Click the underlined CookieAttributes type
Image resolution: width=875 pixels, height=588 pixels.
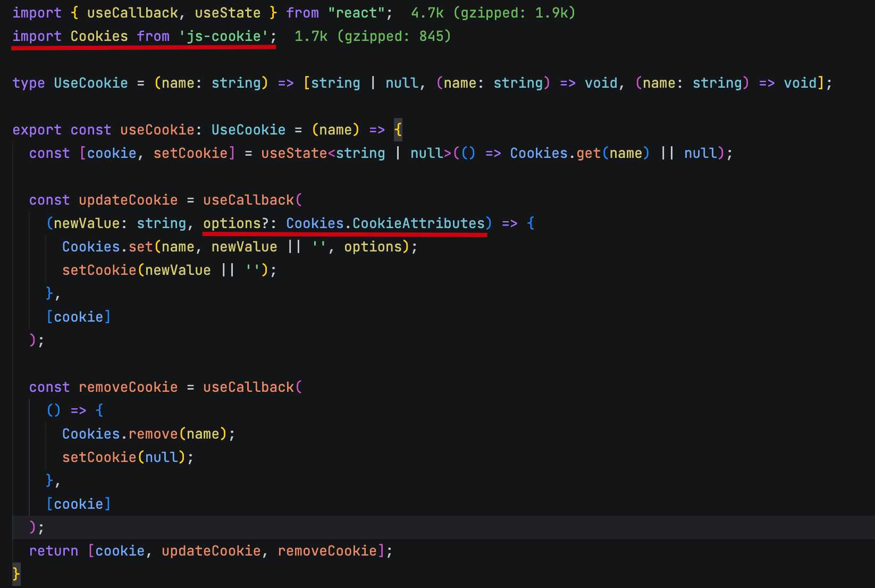418,223
